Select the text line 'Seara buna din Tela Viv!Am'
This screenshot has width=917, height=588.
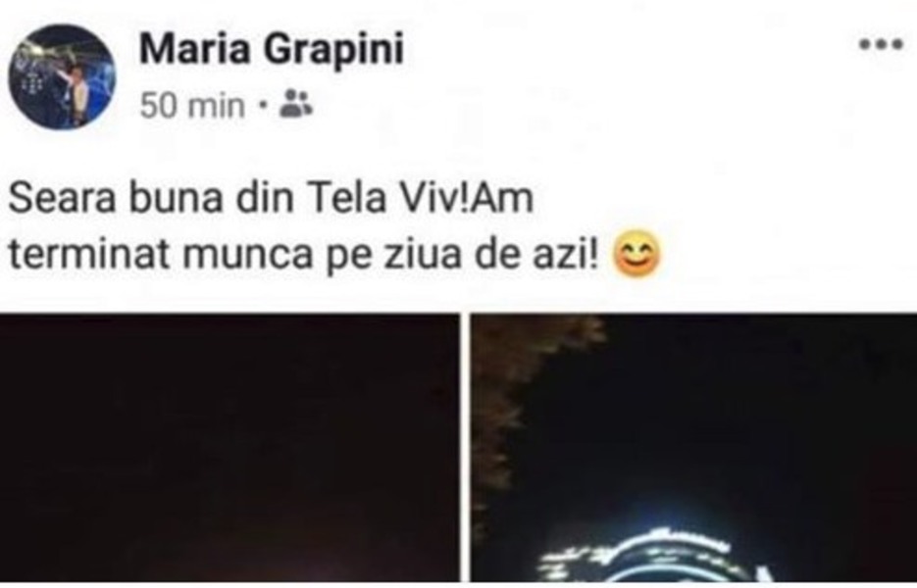pyautogui.click(x=271, y=199)
